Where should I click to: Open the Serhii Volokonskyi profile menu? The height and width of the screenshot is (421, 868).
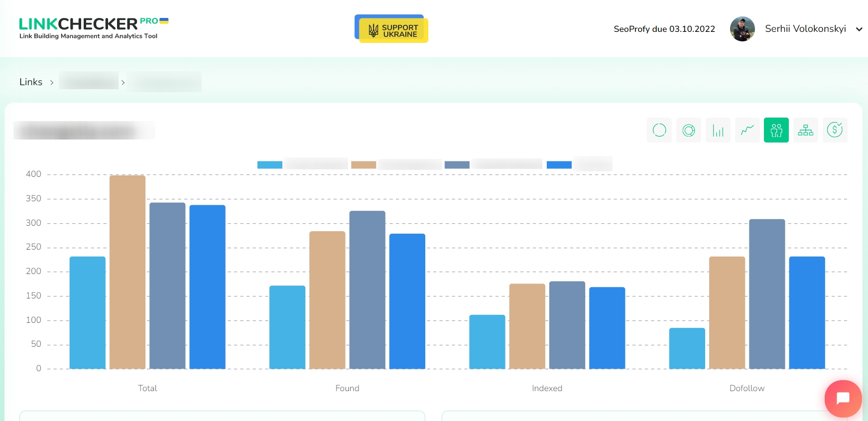click(x=805, y=29)
